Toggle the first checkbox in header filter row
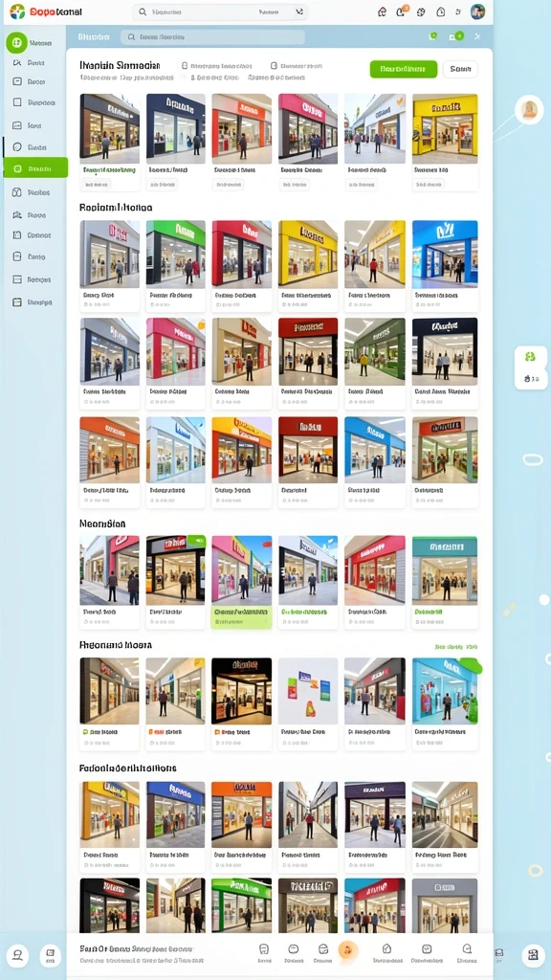Screen dimensions: 551x980 click(185, 66)
